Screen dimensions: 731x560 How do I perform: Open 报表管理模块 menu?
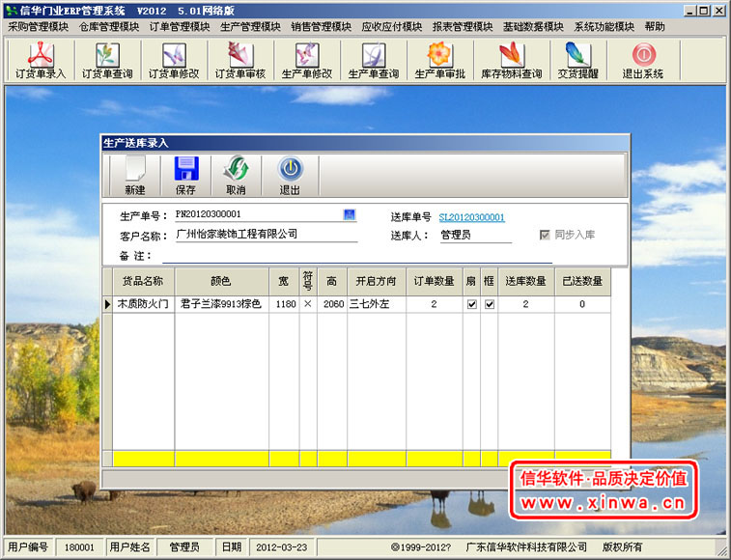(x=463, y=27)
